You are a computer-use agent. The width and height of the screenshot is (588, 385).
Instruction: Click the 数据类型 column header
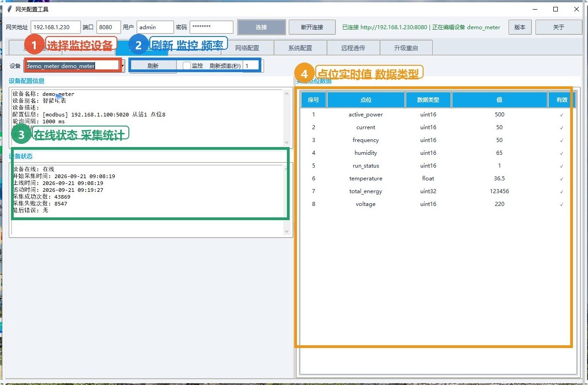(429, 100)
